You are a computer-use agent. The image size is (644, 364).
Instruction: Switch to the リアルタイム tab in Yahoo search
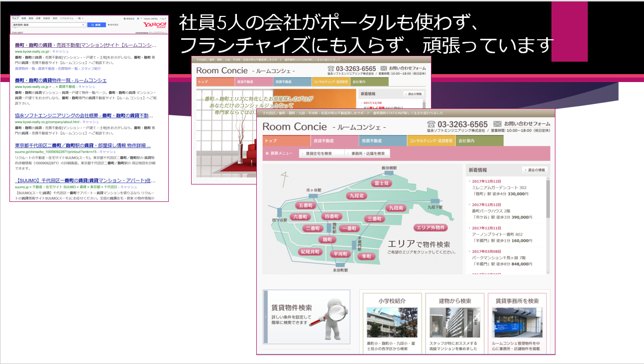point(67,18)
